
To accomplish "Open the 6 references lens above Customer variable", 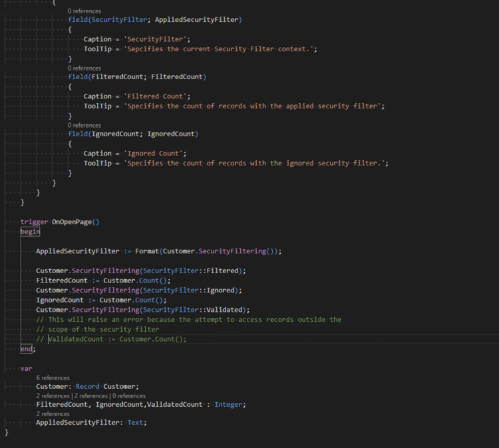I will tap(53, 378).
